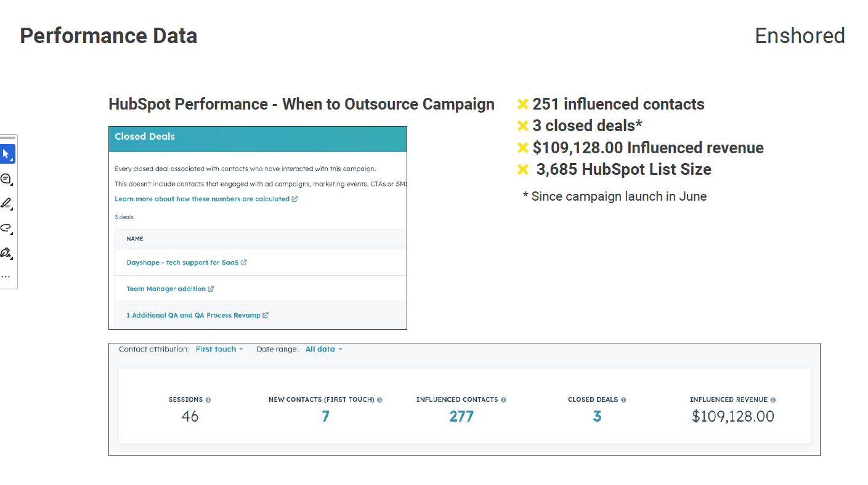This screenshot has width=868, height=485.
Task: Grab the toolbar handle bar
Action: point(7,138)
